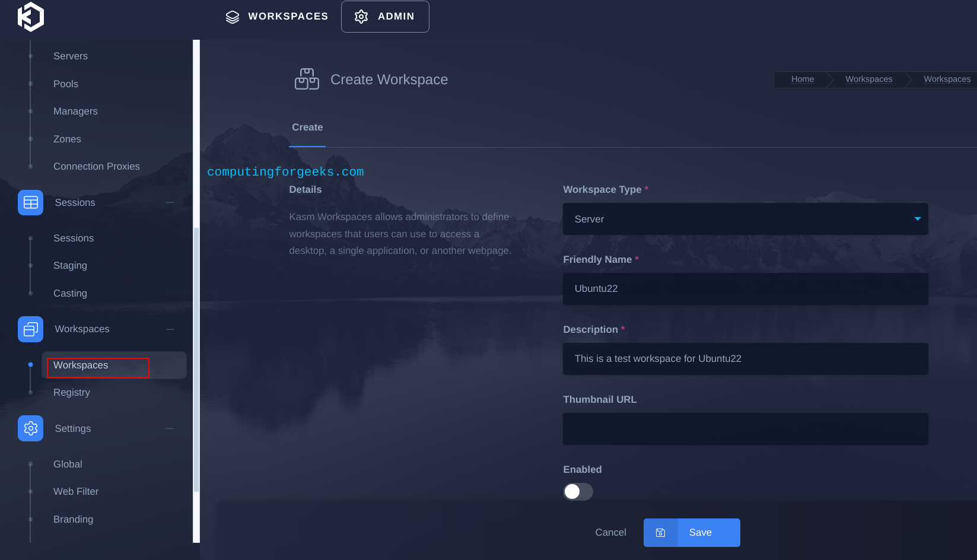Select the Registry item in sidebar
This screenshot has width=977, height=560.
point(71,392)
